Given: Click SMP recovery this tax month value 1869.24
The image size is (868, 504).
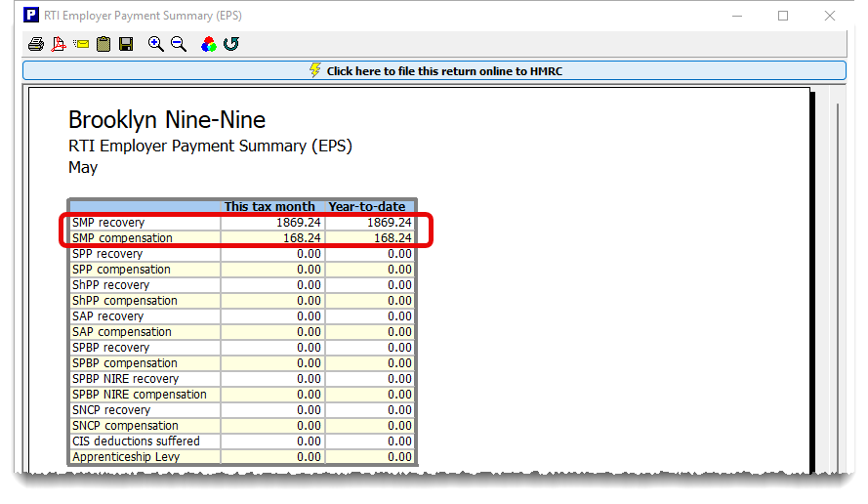Looking at the screenshot, I should [x=299, y=223].
